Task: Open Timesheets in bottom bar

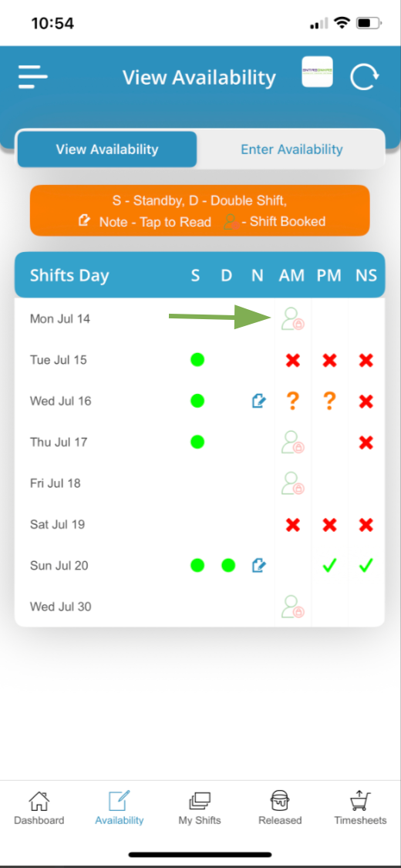Action: click(360, 808)
